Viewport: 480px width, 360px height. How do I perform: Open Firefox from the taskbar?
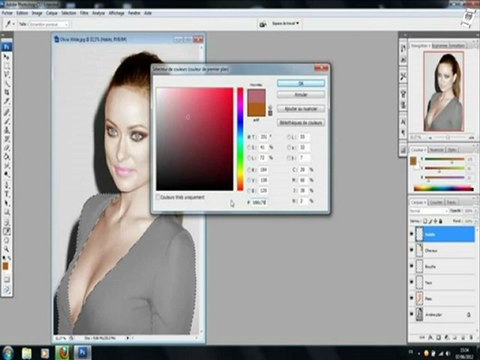(x=63, y=353)
